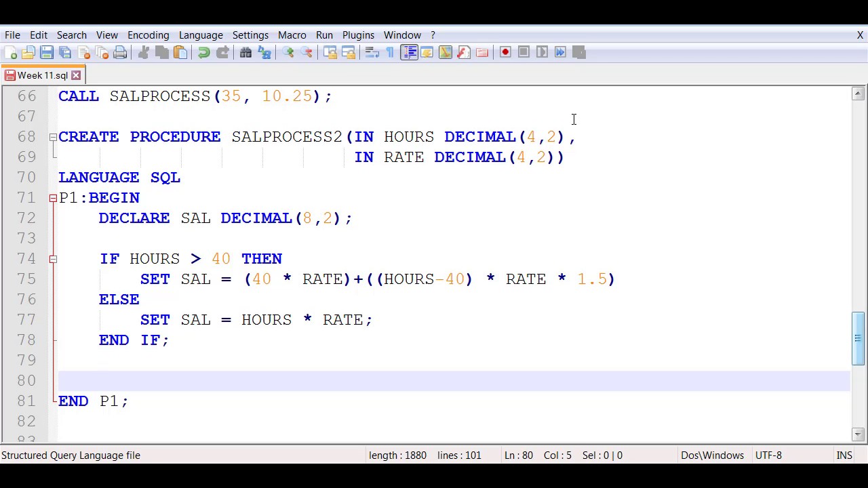Click the Ln : 80 status entry

click(x=519, y=455)
